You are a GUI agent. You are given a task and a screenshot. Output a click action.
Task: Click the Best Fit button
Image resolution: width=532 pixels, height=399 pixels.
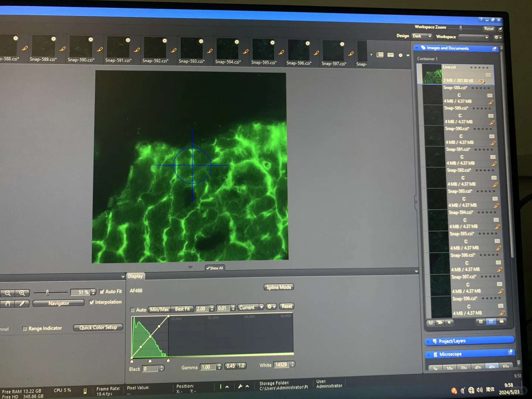183,309
